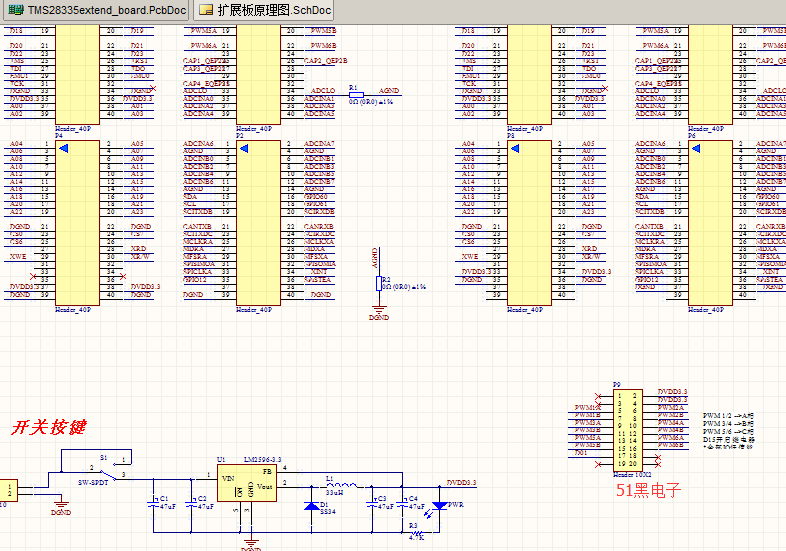Image resolution: width=786 pixels, height=551 pixels.
Task: Click the DVDD3.3 net label above the PWR LED
Action: tap(461, 482)
